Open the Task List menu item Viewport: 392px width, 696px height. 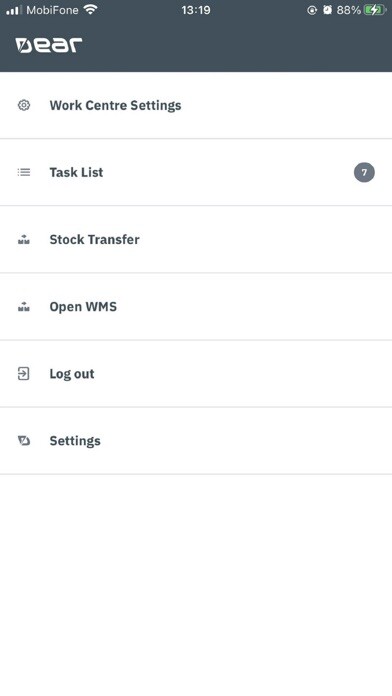pyautogui.click(x=196, y=172)
